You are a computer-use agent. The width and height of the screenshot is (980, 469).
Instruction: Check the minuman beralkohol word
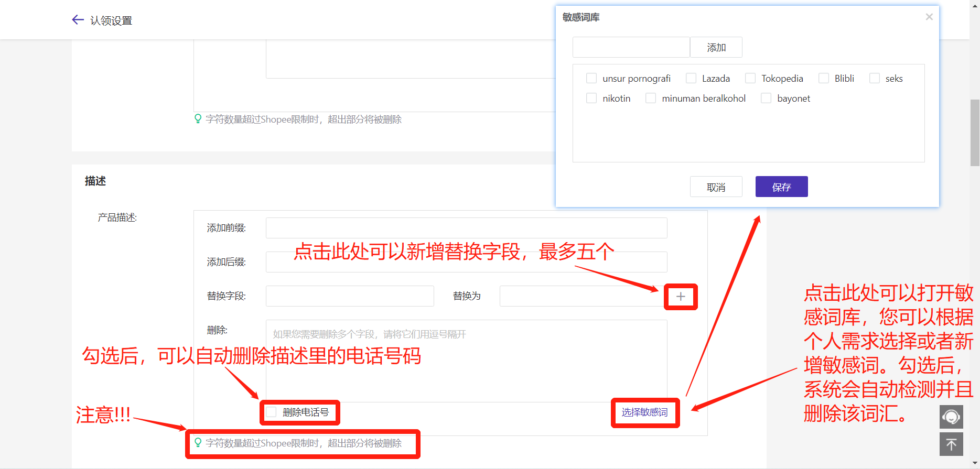[x=651, y=98]
